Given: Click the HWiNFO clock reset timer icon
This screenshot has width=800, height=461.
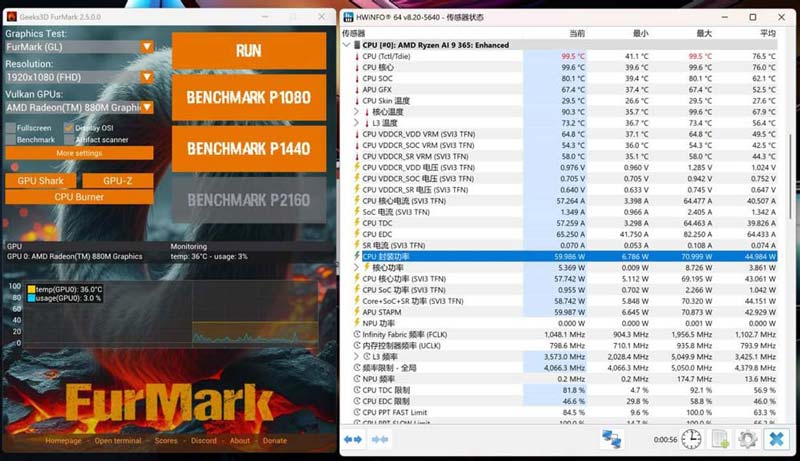Looking at the screenshot, I should (x=691, y=439).
